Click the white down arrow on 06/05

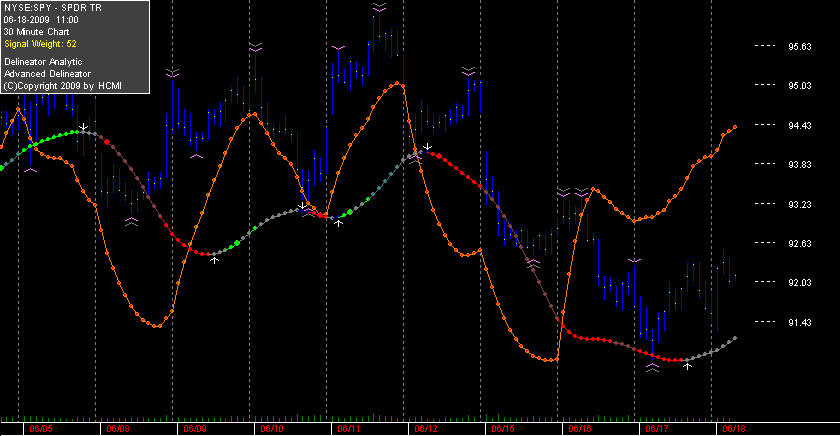point(84,127)
